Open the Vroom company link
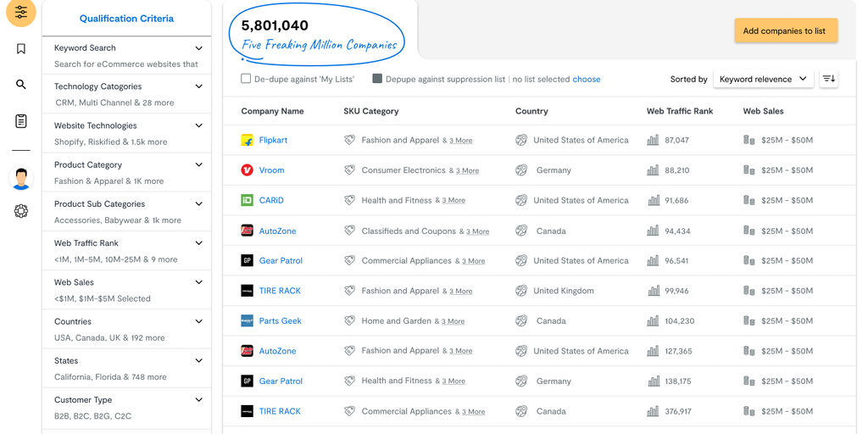This screenshot has width=868, height=434. [272, 170]
